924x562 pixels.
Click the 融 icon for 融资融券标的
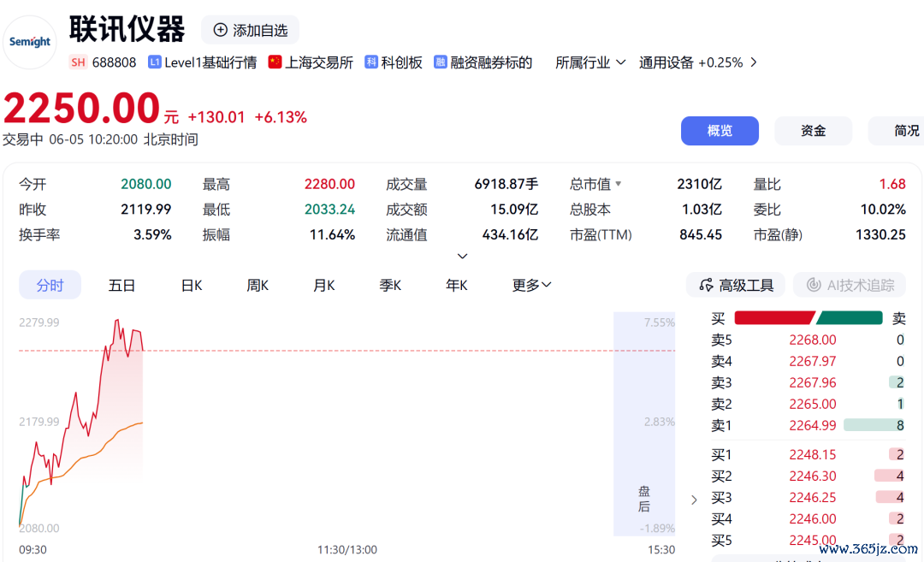pos(441,62)
